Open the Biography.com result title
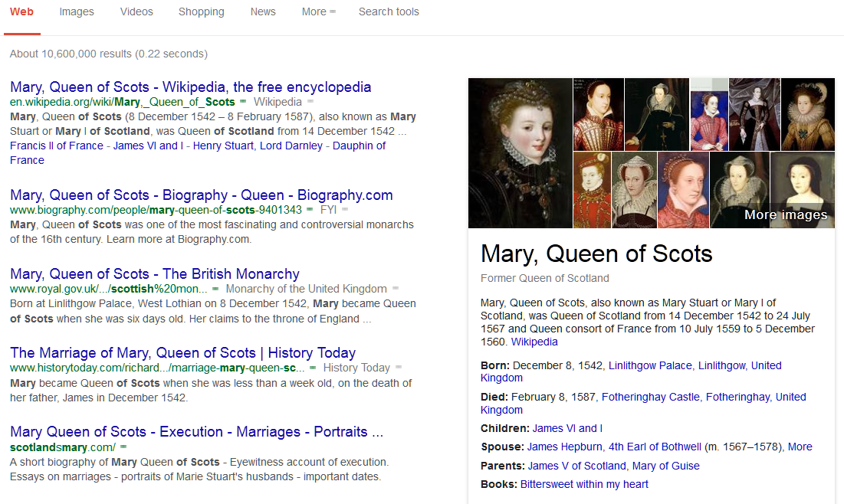This screenshot has width=844, height=504. click(x=202, y=195)
